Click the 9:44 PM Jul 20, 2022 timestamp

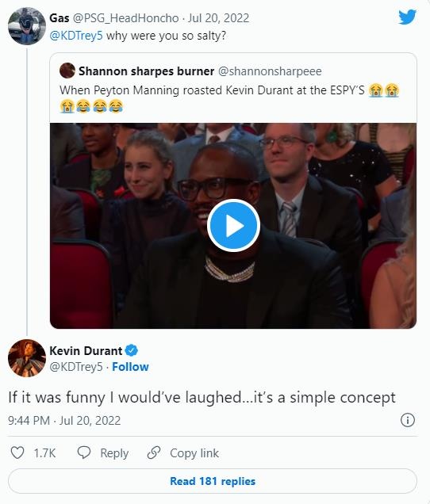coord(64,421)
